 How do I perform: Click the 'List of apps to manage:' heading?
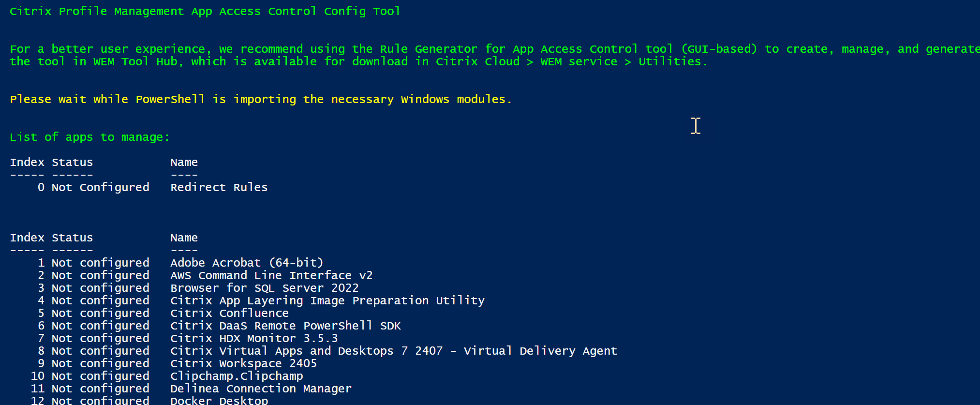pyautogui.click(x=89, y=137)
